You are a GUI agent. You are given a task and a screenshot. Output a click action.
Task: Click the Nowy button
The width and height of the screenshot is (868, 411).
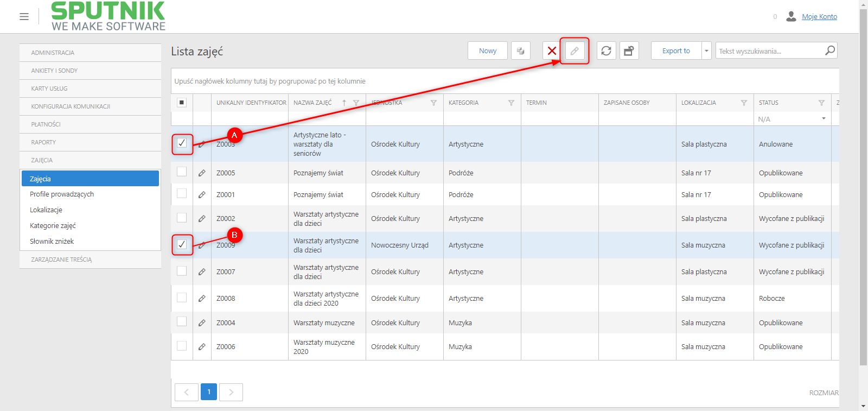[x=488, y=51]
